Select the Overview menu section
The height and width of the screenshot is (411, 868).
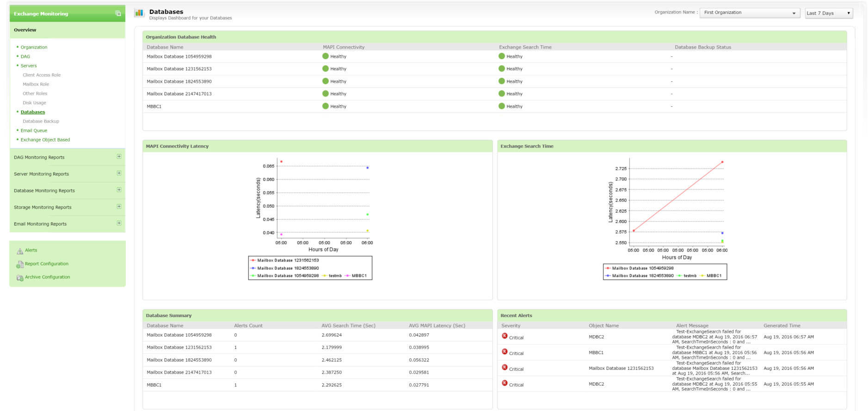(25, 30)
